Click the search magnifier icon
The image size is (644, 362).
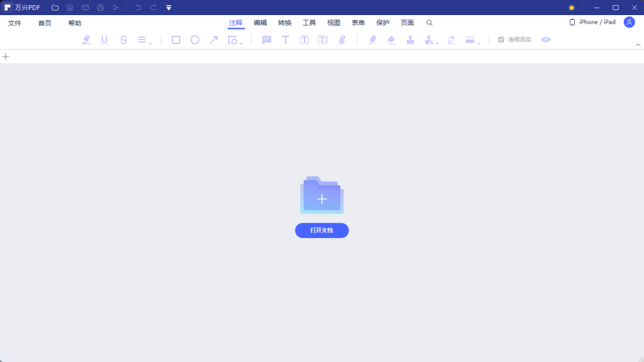pyautogui.click(x=429, y=23)
